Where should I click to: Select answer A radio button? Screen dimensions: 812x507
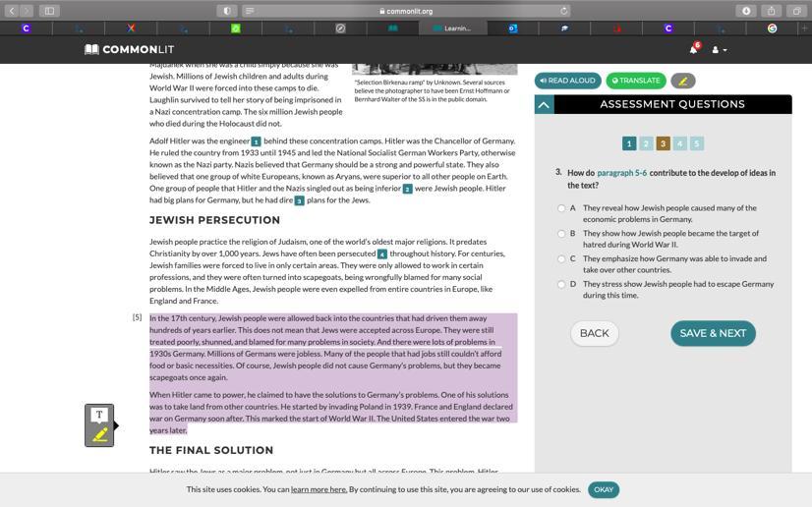561,208
